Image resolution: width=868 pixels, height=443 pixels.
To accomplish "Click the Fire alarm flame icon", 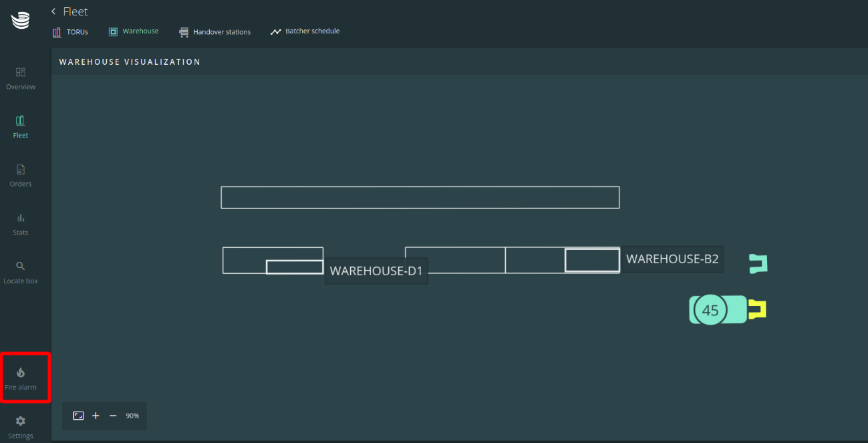I will (21, 373).
